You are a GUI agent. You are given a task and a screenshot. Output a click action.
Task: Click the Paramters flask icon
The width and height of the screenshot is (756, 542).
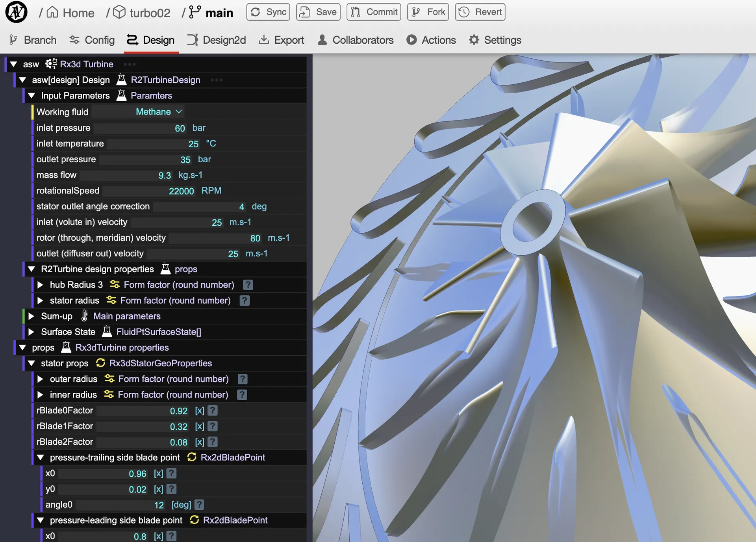click(x=121, y=95)
